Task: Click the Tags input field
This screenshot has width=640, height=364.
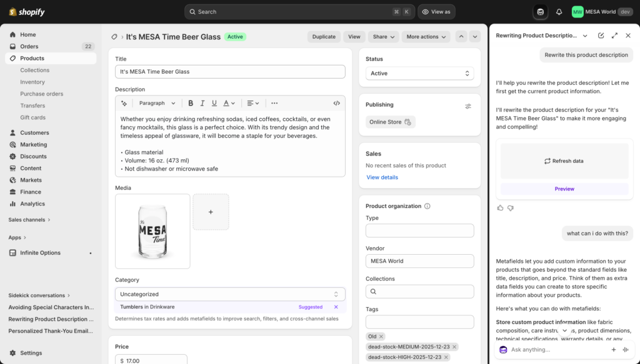Action: [419, 320]
